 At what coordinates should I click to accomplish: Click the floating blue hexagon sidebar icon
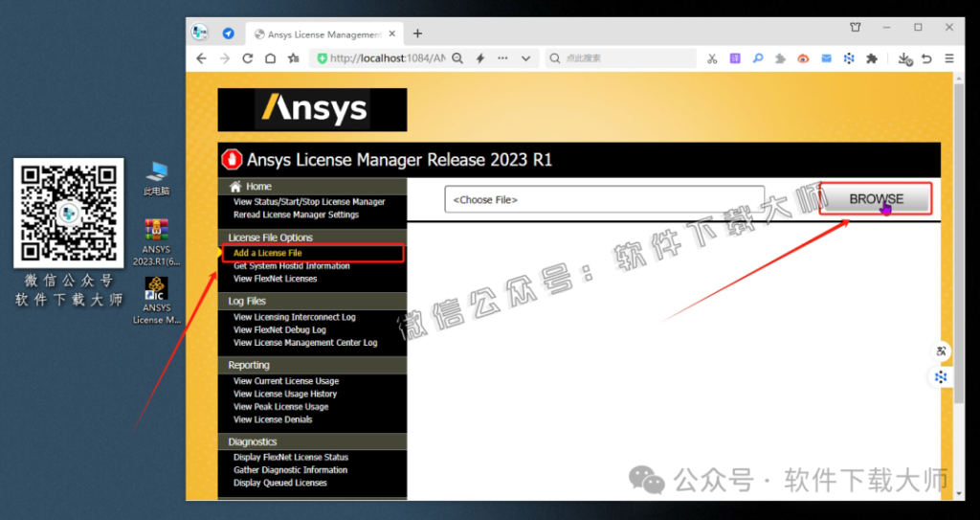pyautogui.click(x=941, y=376)
